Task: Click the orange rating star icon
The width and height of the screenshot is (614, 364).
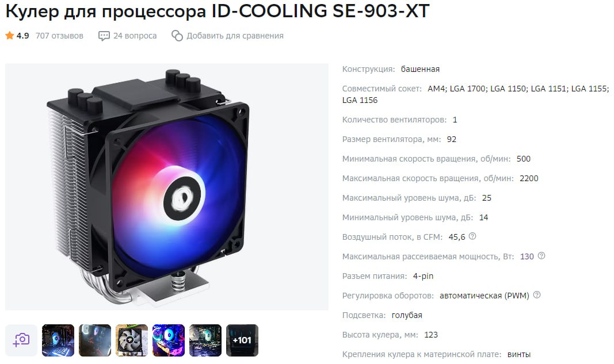Action: pyautogui.click(x=9, y=36)
